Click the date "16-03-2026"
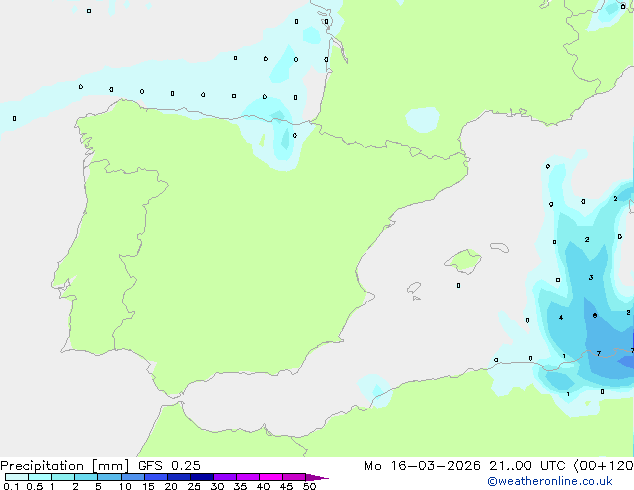Image resolution: width=634 pixels, height=490 pixels. 435,466
